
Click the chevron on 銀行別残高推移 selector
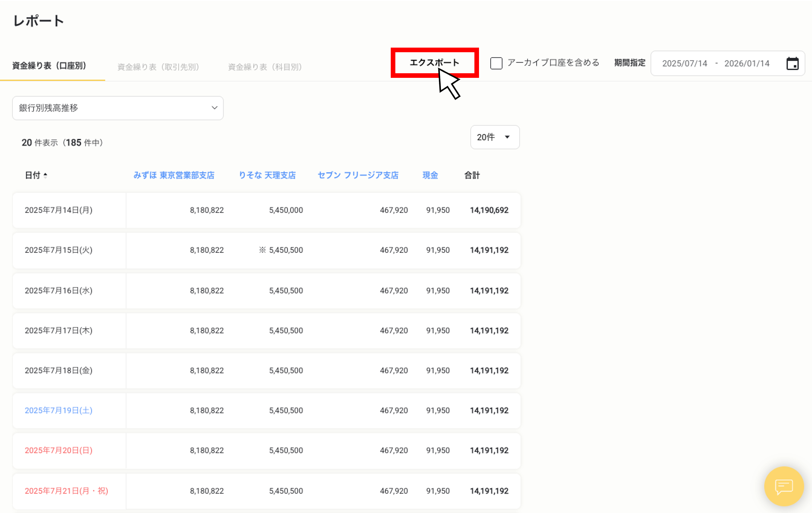tap(215, 108)
